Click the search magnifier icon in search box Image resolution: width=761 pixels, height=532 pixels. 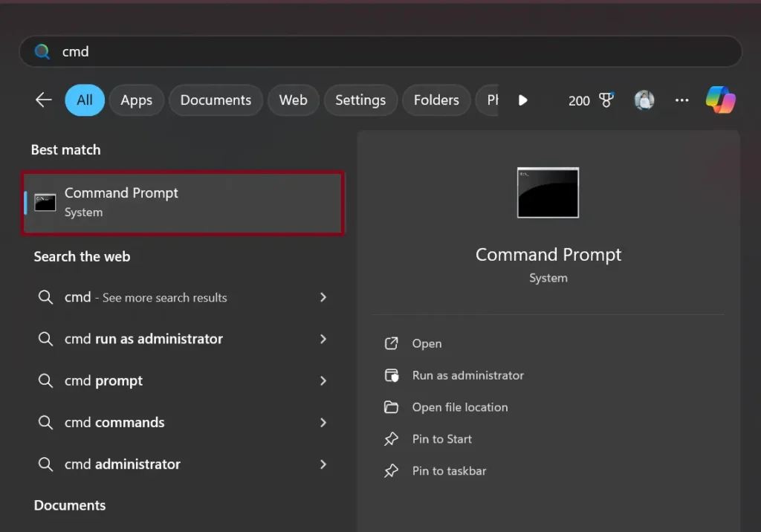tap(42, 51)
